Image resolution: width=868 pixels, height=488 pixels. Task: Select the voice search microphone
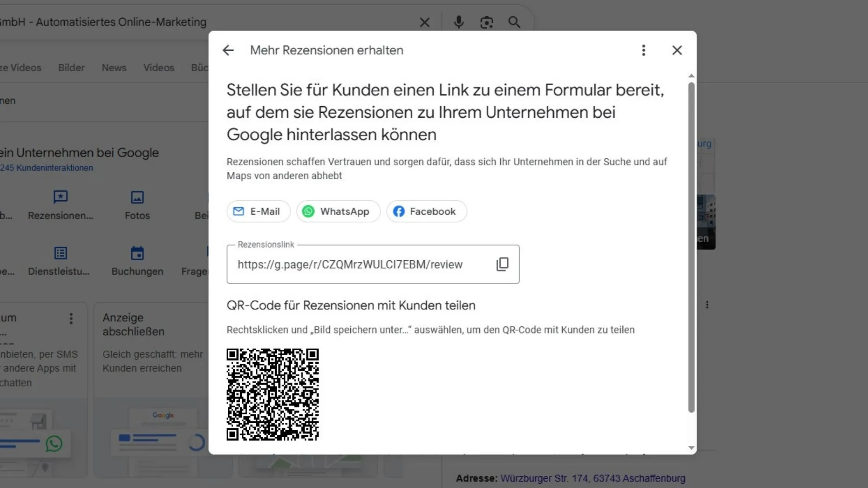(459, 22)
